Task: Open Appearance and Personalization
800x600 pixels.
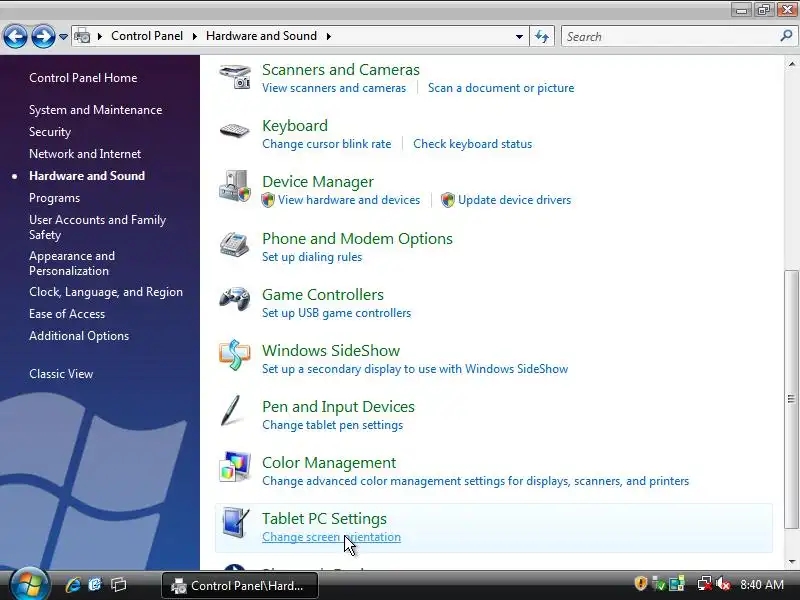Action: (72, 263)
